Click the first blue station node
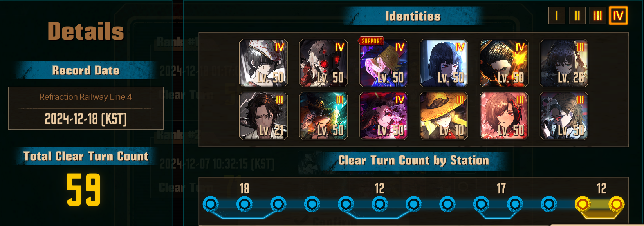This screenshot has height=226, width=644. click(x=211, y=204)
